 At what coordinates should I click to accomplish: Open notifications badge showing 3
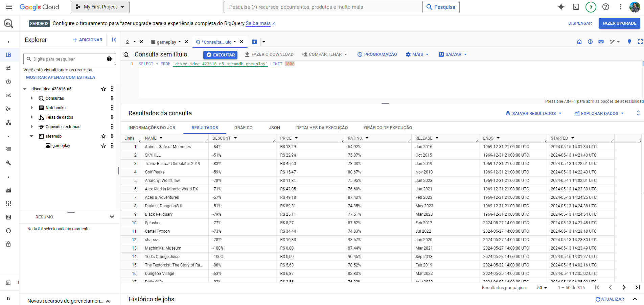pyautogui.click(x=591, y=7)
